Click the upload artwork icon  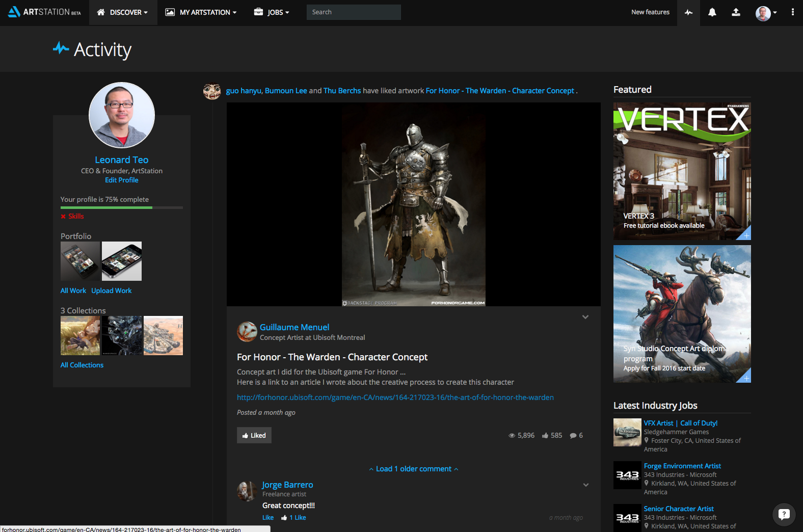(736, 12)
